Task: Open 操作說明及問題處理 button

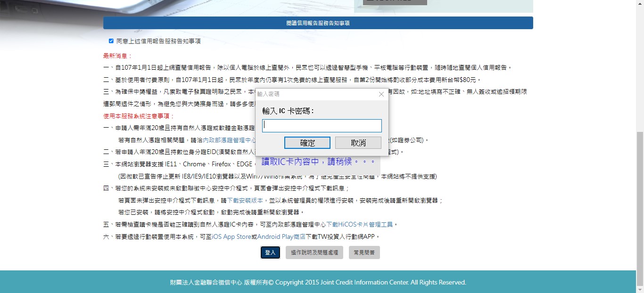Action: [x=314, y=252]
